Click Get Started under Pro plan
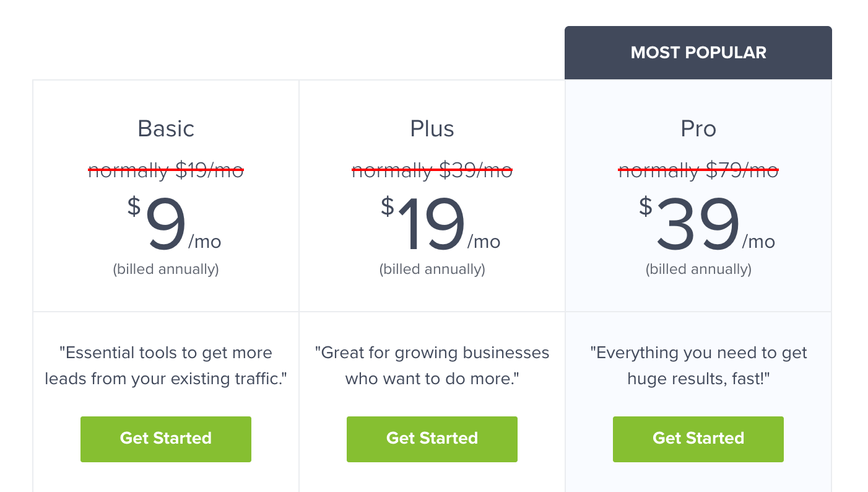The height and width of the screenshot is (492, 868). 698,439
